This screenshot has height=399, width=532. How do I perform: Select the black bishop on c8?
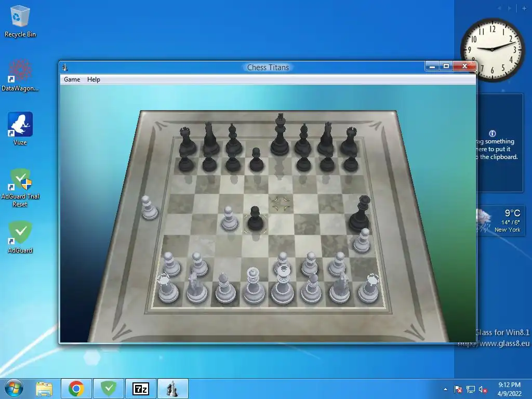click(x=233, y=139)
